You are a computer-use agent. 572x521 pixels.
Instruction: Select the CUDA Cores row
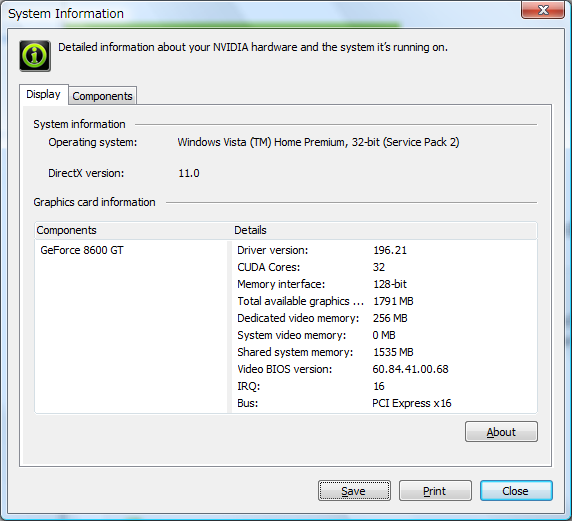pos(384,267)
